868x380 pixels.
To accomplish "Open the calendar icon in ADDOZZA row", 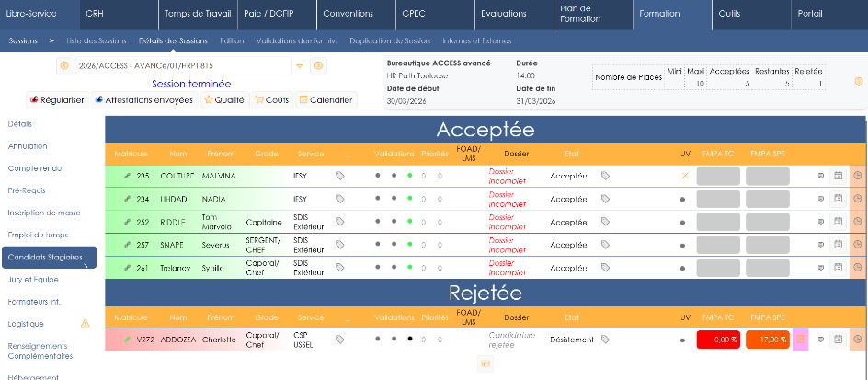I will point(838,339).
